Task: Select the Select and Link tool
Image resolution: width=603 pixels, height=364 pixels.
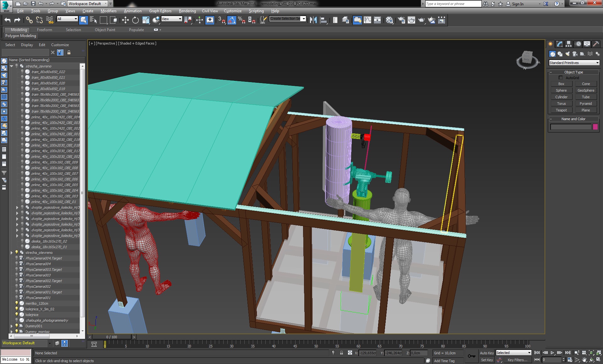Action: (x=29, y=20)
